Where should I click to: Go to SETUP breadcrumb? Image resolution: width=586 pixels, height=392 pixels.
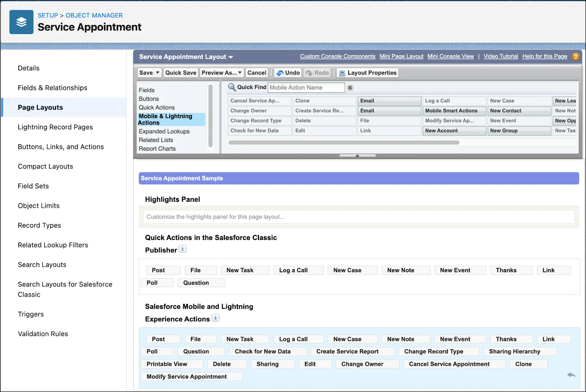point(48,15)
